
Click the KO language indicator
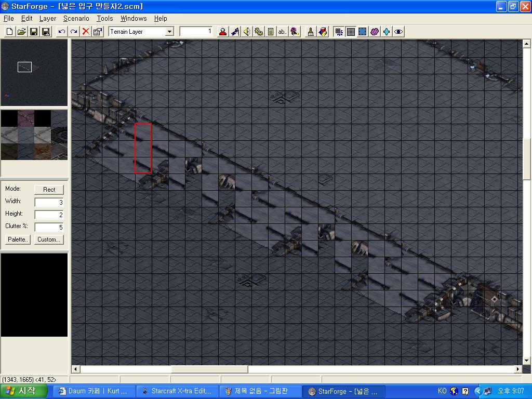point(442,391)
